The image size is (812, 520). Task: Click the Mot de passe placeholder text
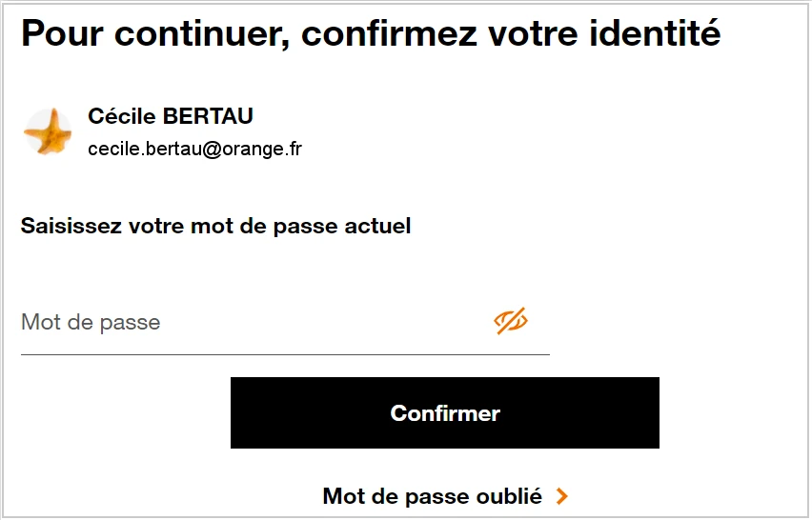click(x=91, y=322)
